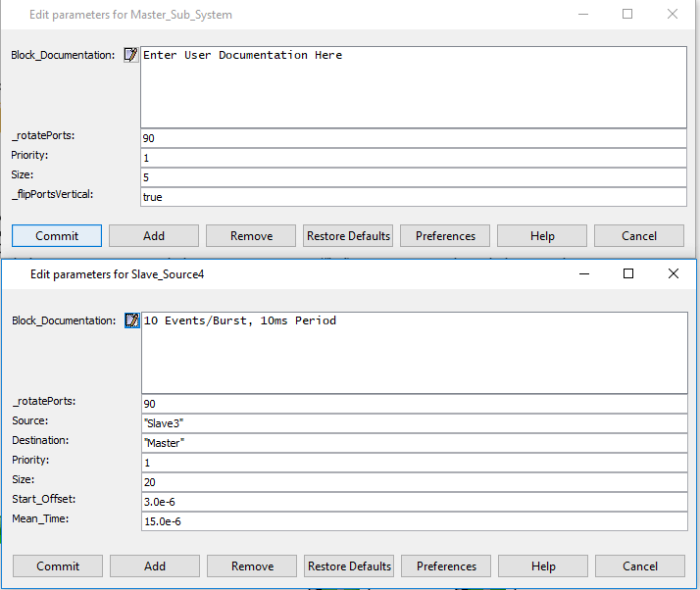Click the "Enter User Documentation Here" text area

pyautogui.click(x=413, y=86)
